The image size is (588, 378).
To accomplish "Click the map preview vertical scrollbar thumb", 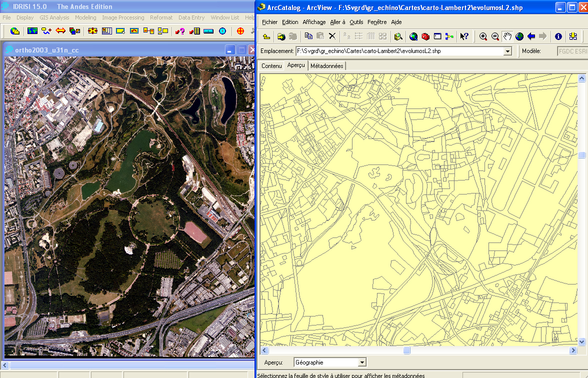I will 581,155.
